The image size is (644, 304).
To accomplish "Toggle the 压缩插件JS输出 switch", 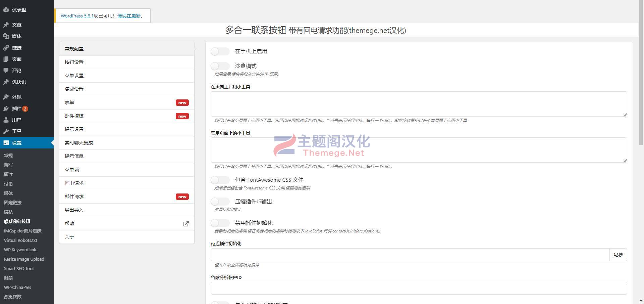I will pos(220,202).
